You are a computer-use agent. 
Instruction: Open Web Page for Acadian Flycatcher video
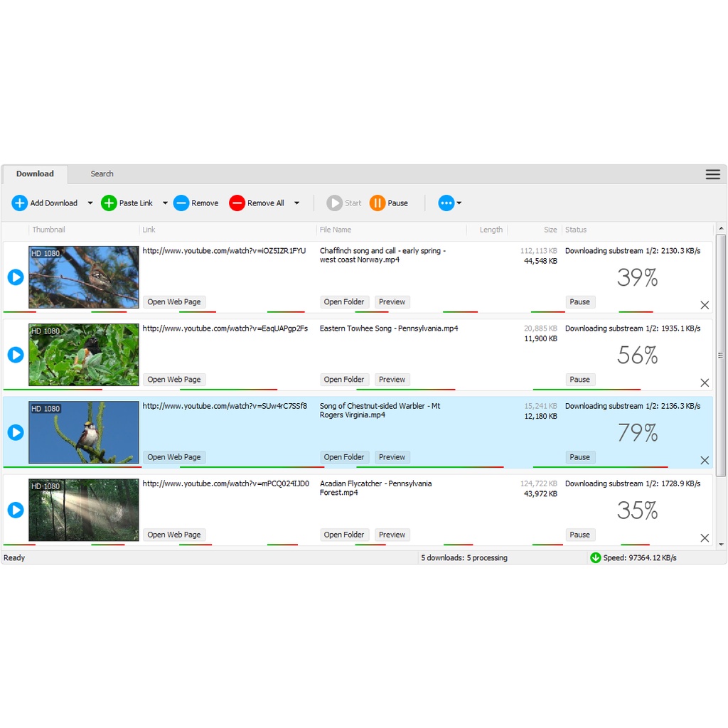click(174, 535)
